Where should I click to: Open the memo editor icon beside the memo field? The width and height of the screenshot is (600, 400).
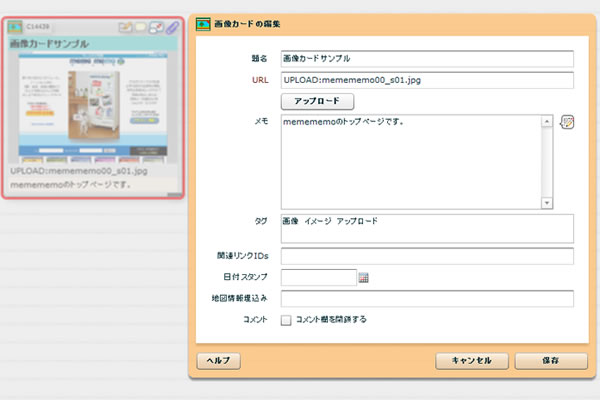567,123
